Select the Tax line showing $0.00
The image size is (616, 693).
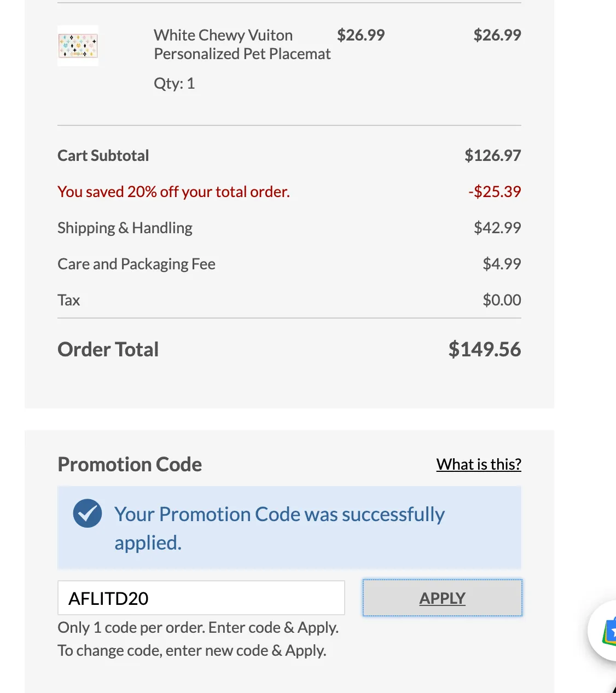68,300
